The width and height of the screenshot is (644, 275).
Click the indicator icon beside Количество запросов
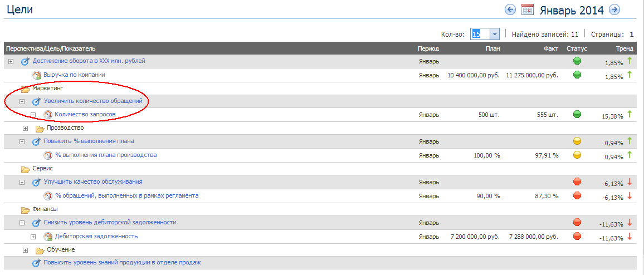coord(48,115)
